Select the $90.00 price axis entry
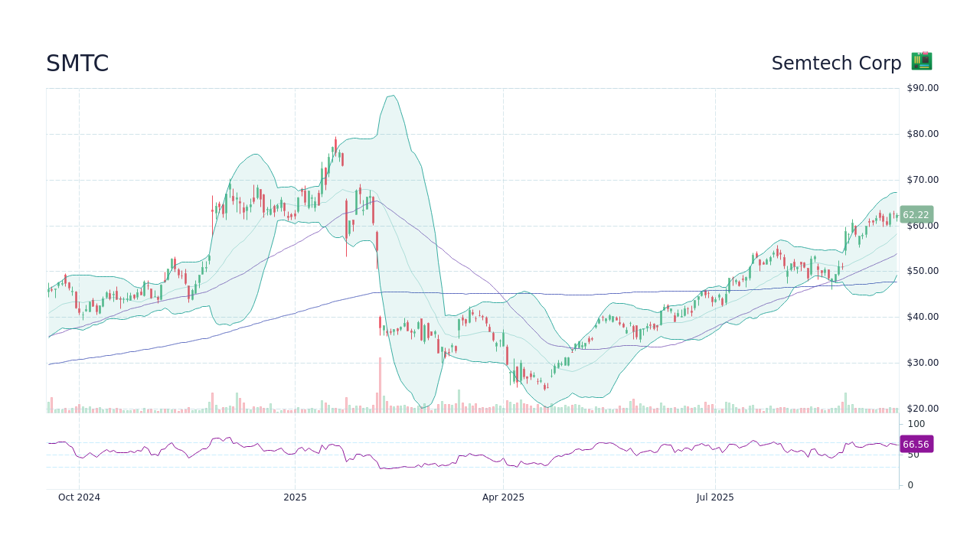Viewport: 980px width, 551px height. click(x=923, y=87)
